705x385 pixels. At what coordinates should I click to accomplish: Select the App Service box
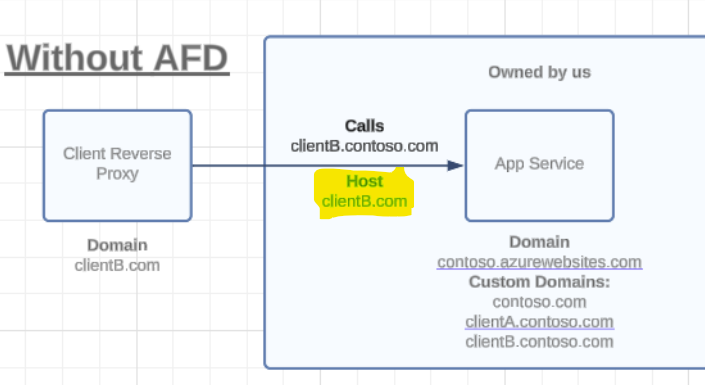click(540, 166)
